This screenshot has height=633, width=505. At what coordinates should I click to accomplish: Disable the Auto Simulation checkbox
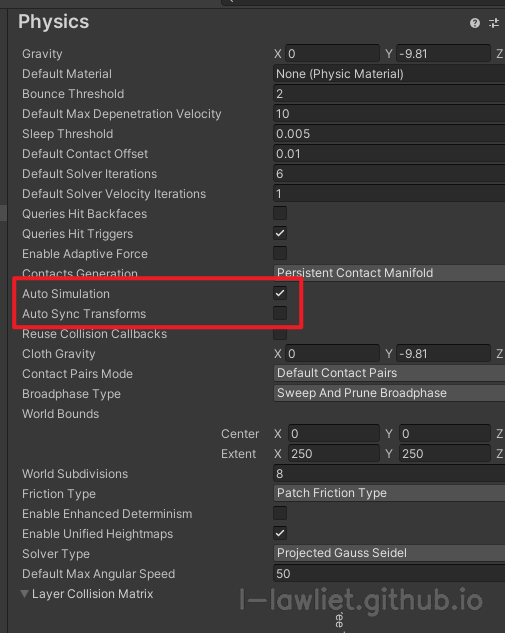click(x=280, y=293)
